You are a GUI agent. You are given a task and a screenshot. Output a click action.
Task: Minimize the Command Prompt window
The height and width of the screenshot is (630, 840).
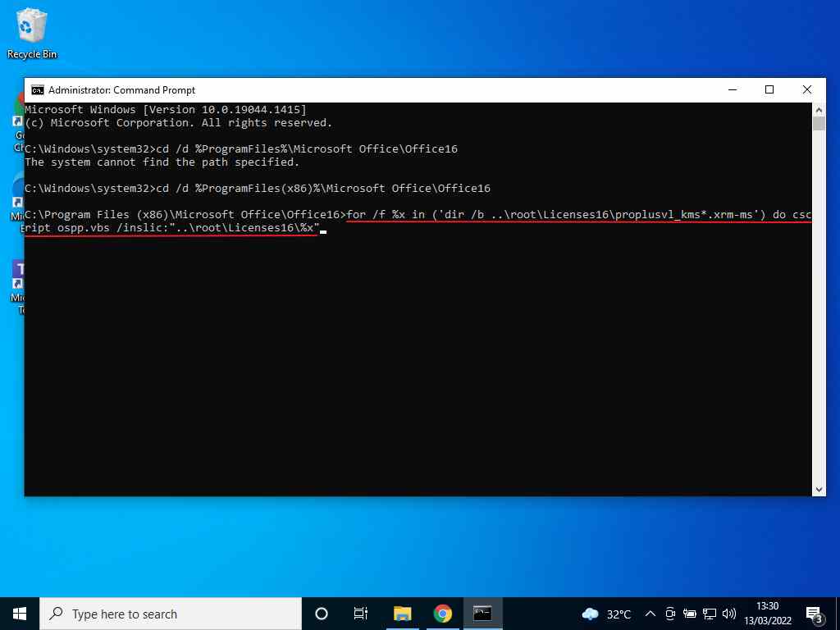click(x=733, y=90)
